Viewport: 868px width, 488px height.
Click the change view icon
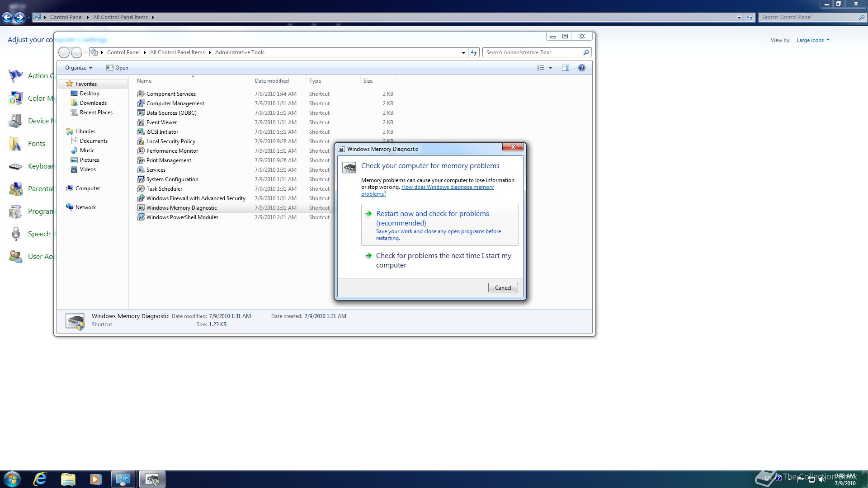[540, 68]
